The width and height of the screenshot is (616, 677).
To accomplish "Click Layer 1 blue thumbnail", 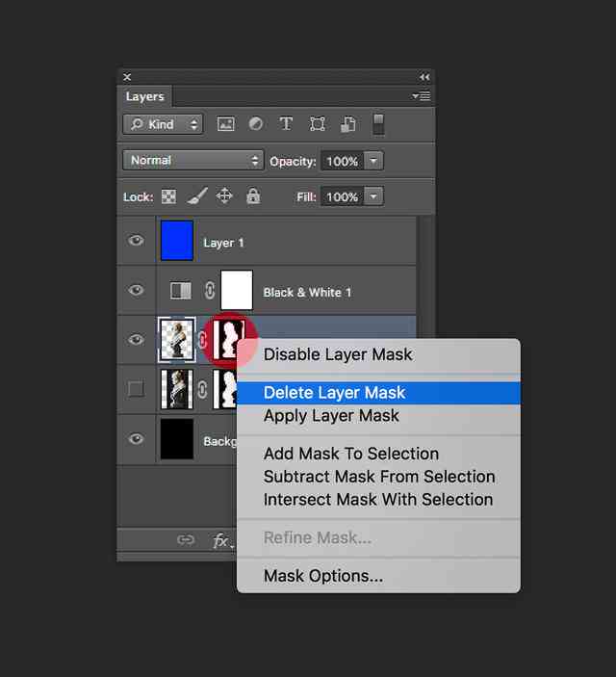I will pyautogui.click(x=177, y=241).
